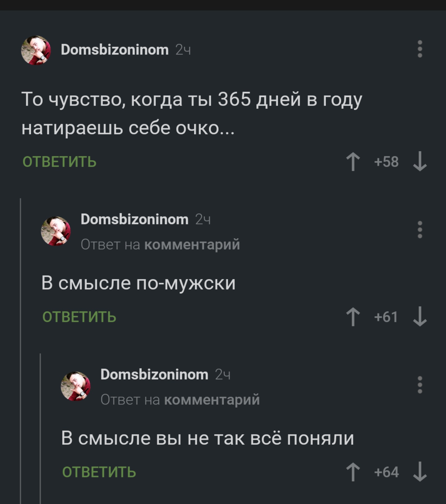
Task: Open three-dot menu of third comment
Action: 420,385
